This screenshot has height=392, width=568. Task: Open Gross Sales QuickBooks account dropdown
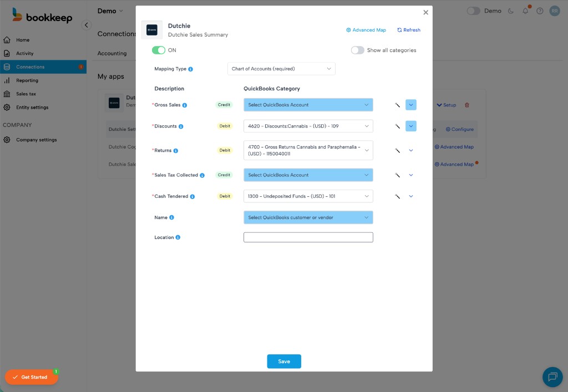pos(308,105)
